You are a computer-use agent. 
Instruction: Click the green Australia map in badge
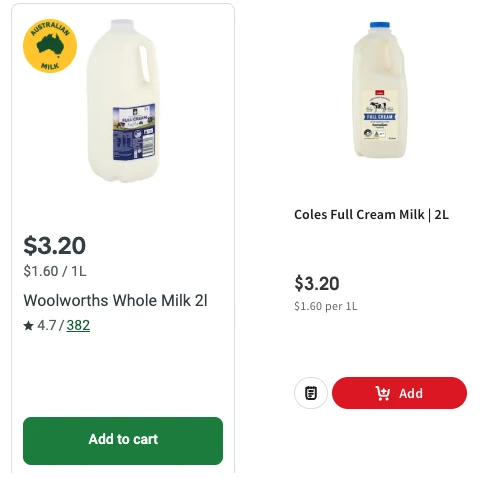coord(50,44)
